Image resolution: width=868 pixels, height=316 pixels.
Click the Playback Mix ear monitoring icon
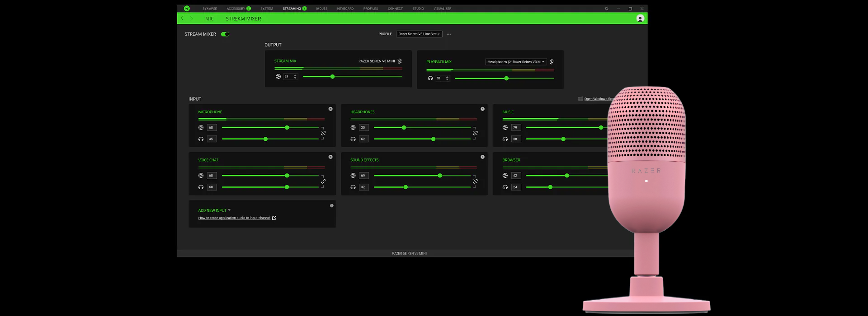[552, 62]
